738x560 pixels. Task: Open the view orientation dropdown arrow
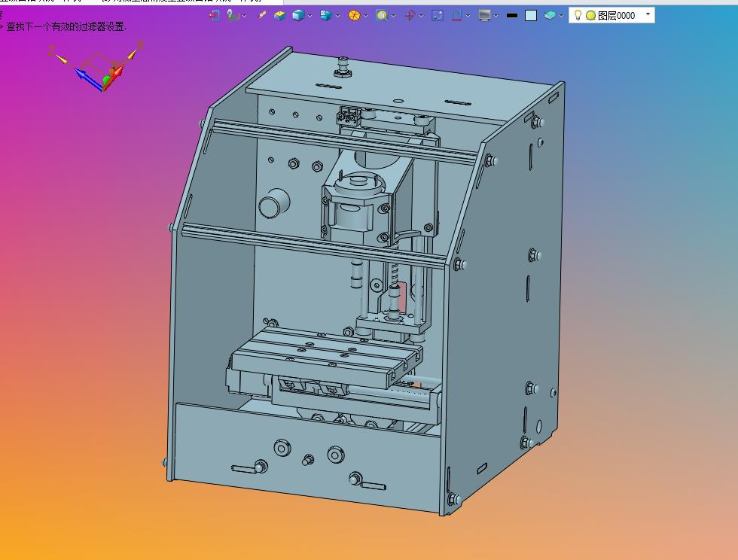tap(337, 16)
